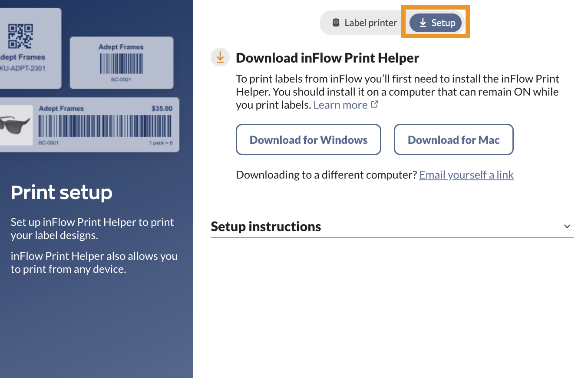Select the Setup tab
This screenshot has height=378, width=588.
[436, 23]
